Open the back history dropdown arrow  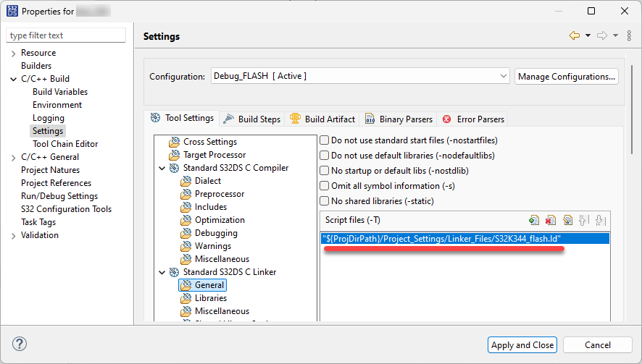[x=588, y=35]
